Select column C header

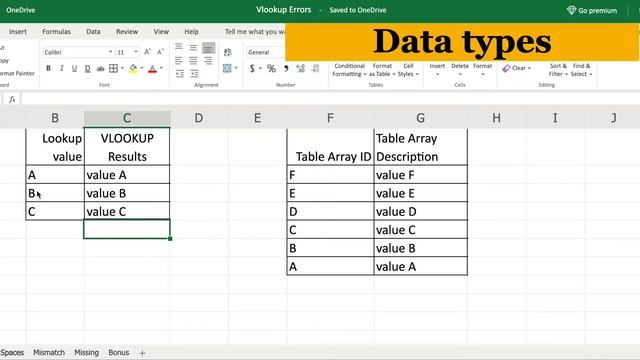127,118
